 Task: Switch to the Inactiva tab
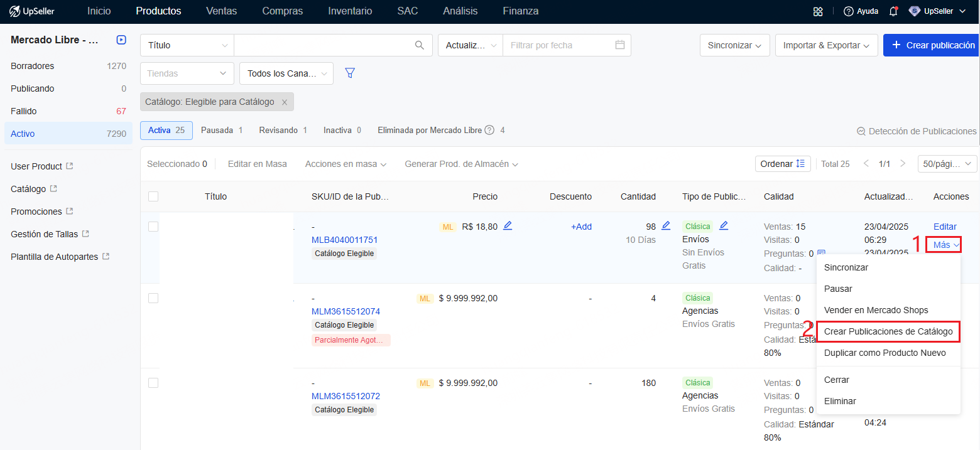point(342,130)
